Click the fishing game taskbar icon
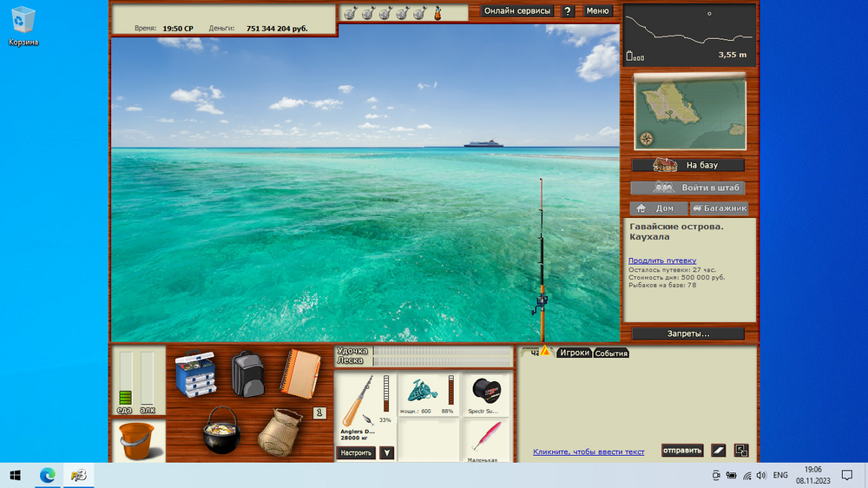The height and width of the screenshot is (488, 868). [78, 475]
